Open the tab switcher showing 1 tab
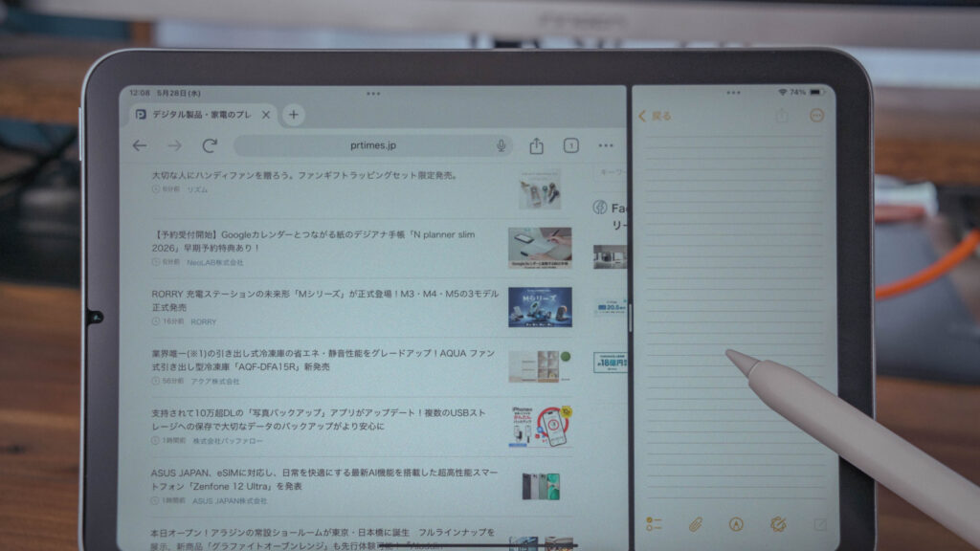Screen dimensions: 980x551 click(570, 145)
